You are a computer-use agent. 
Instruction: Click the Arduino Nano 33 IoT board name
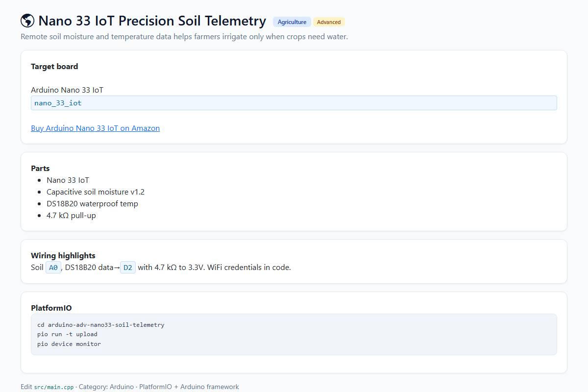click(x=67, y=90)
